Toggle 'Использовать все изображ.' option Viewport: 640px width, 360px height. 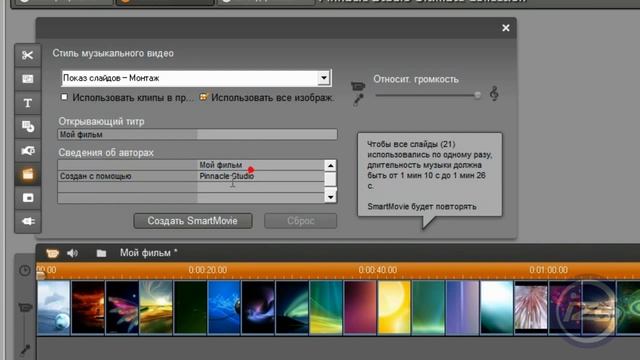203,97
